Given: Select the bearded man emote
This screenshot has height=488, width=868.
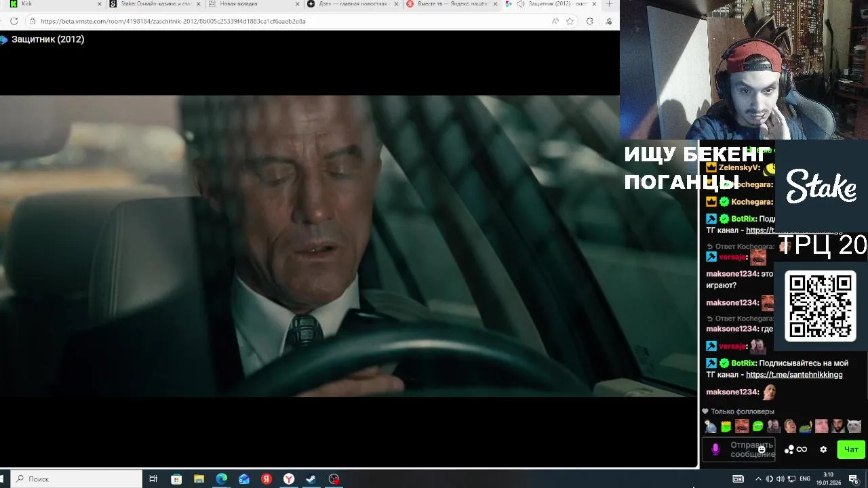Looking at the screenshot, I should 837,426.
